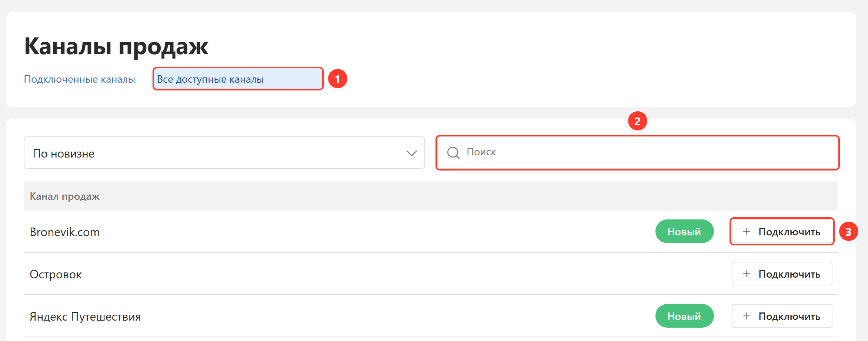Click the Канал продаж column header
Screen dimensions: 868x341
click(65, 196)
